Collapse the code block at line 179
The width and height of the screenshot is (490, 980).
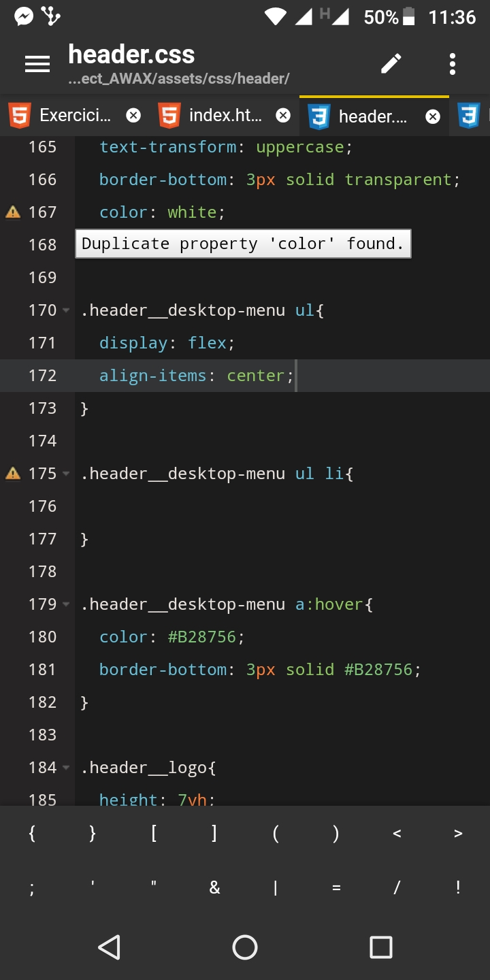[x=66, y=604]
